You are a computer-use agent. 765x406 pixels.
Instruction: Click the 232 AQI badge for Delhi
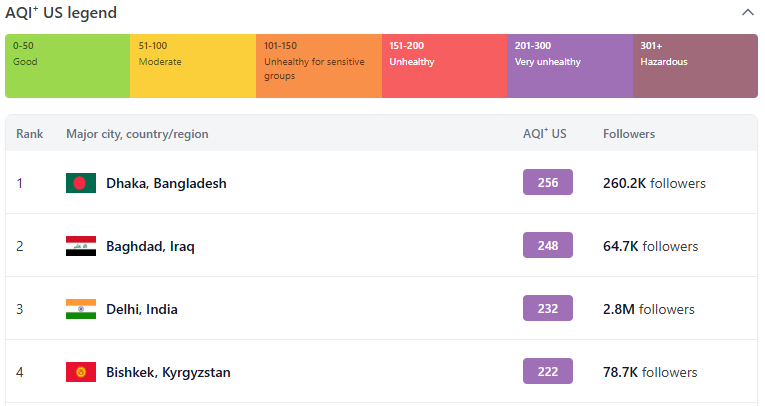548,308
